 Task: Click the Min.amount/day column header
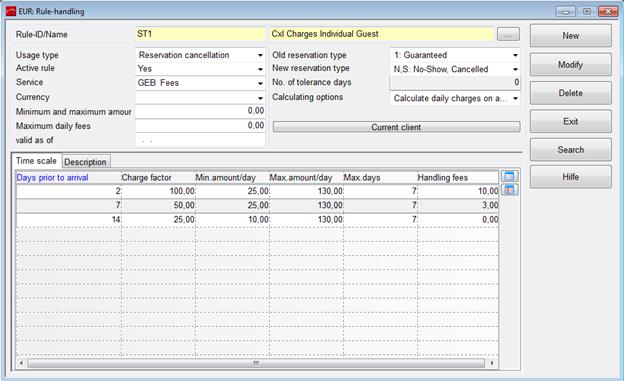pyautogui.click(x=232, y=178)
